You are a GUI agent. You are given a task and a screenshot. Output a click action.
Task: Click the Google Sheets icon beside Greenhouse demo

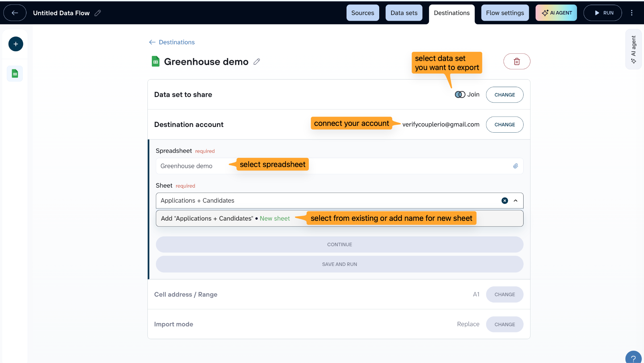pyautogui.click(x=156, y=61)
